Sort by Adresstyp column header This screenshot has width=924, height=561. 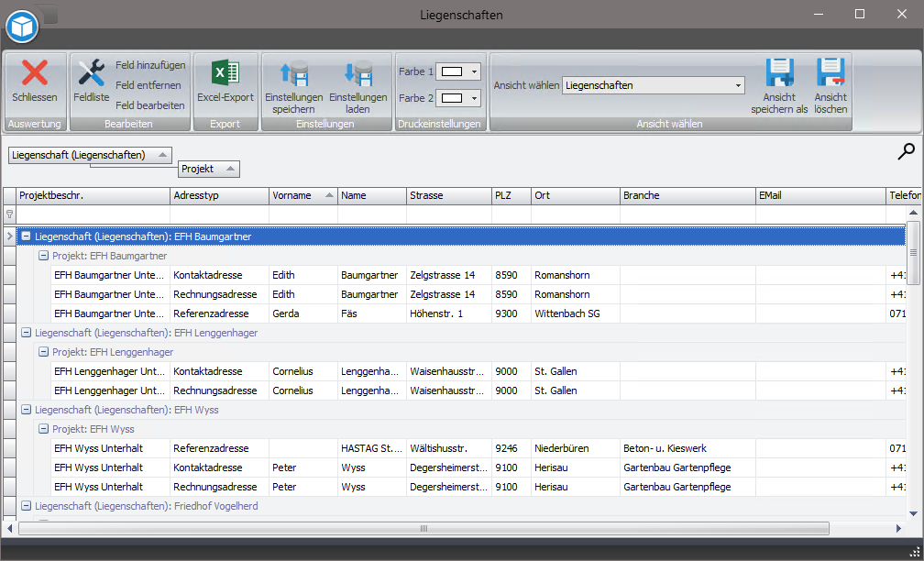pyautogui.click(x=219, y=195)
